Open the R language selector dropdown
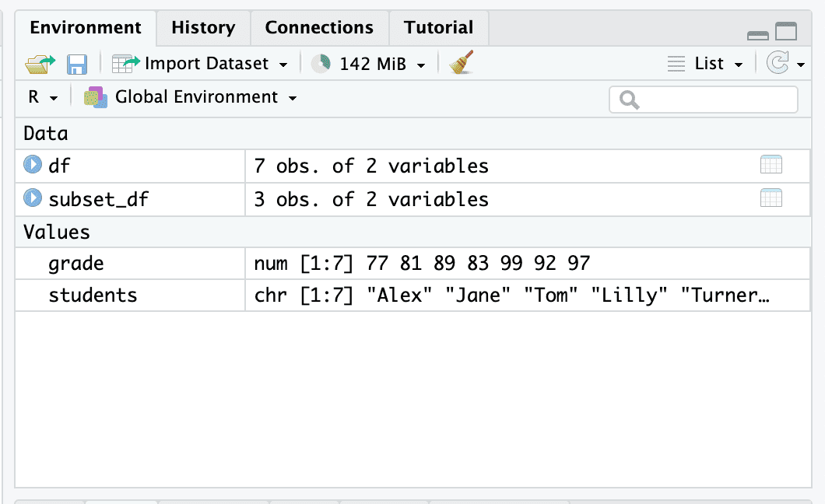 coord(43,97)
